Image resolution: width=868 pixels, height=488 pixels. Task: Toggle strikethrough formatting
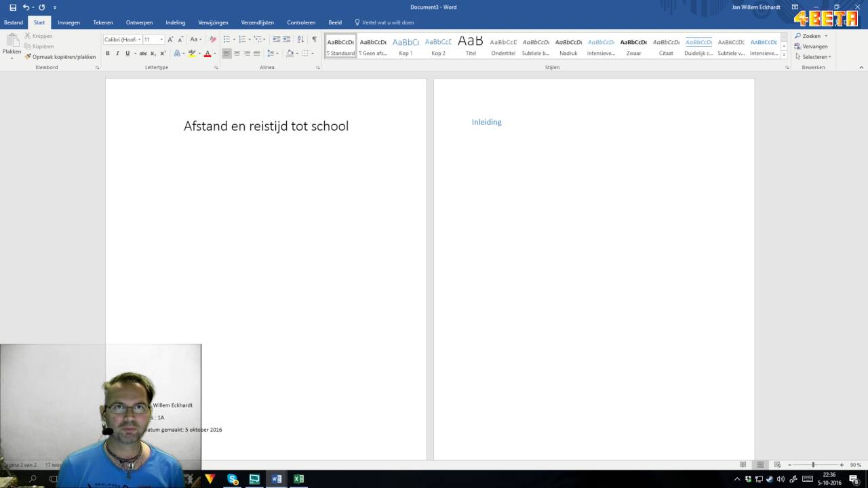pyautogui.click(x=143, y=54)
